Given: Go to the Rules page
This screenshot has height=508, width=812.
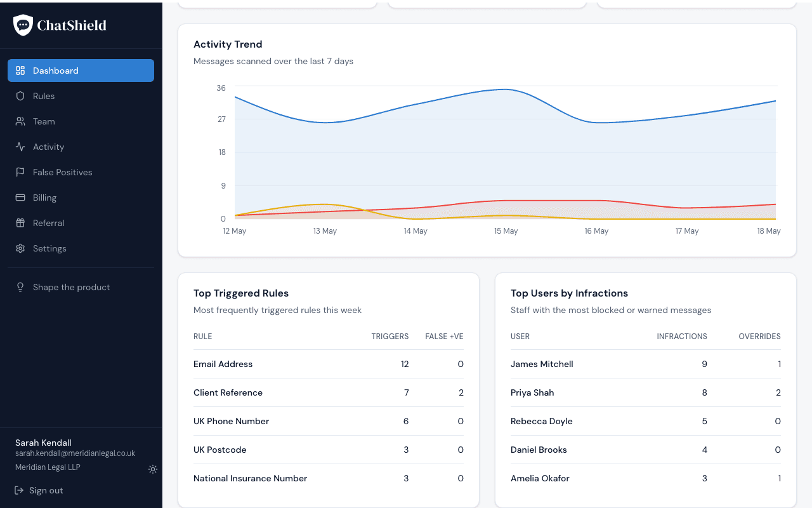Looking at the screenshot, I should (x=81, y=96).
